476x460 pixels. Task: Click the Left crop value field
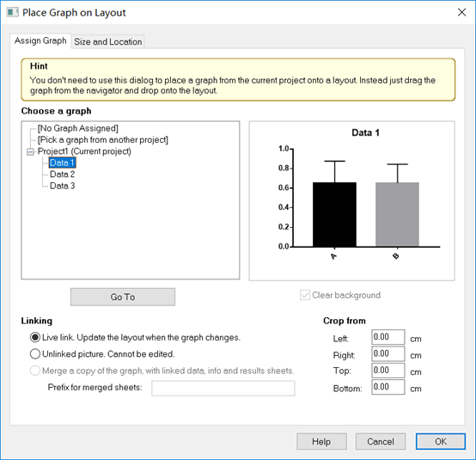[388, 337]
